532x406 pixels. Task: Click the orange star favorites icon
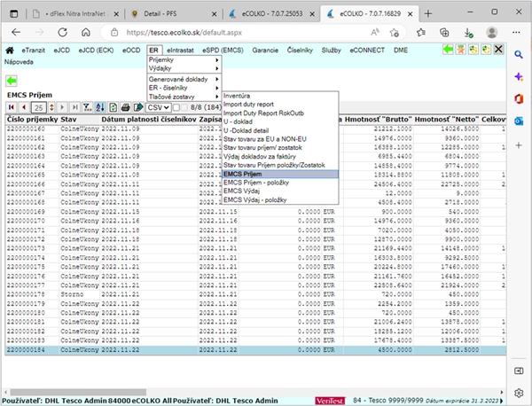pos(461,50)
